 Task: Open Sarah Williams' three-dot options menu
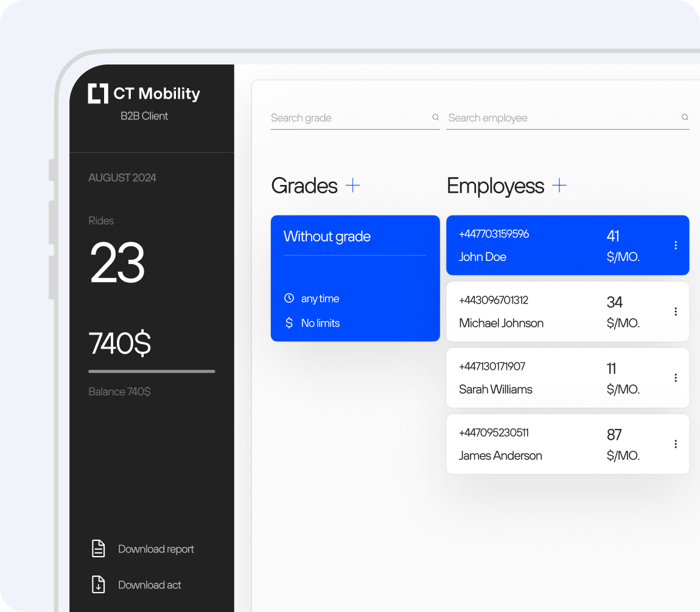(x=676, y=378)
